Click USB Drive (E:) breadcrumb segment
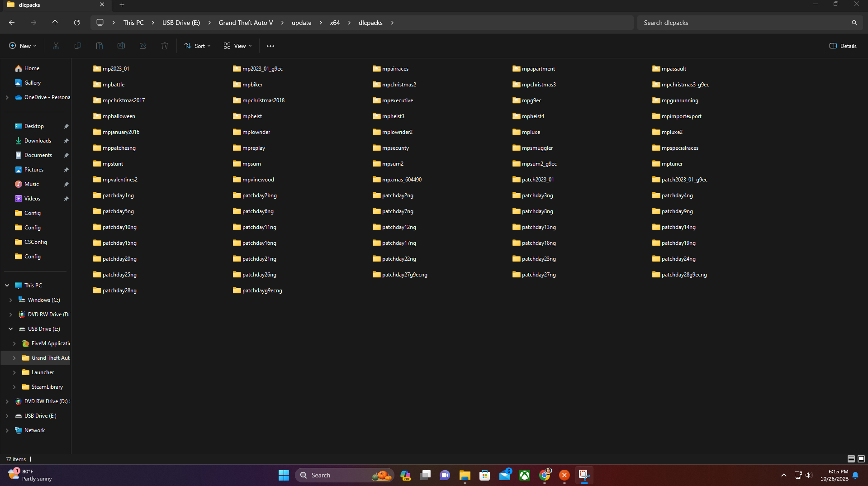The height and width of the screenshot is (486, 868). tap(181, 23)
